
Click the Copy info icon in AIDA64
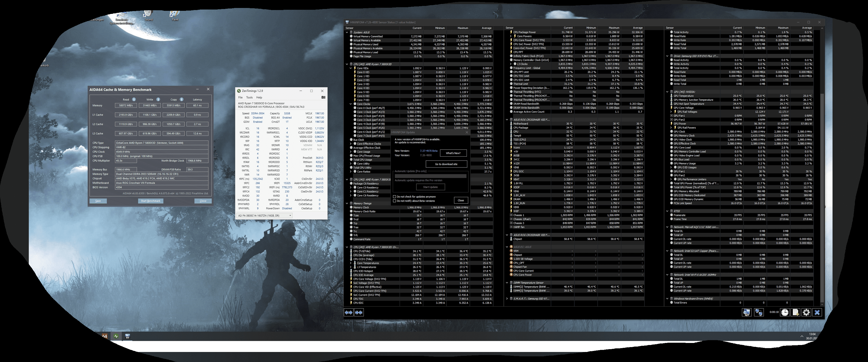[x=182, y=100]
